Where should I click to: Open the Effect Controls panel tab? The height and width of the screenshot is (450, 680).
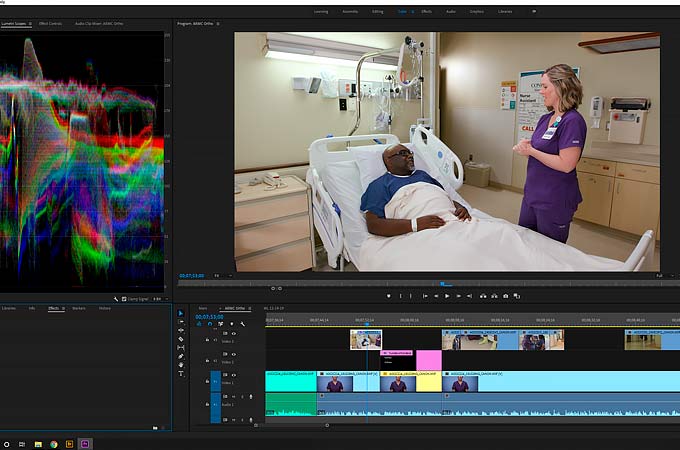point(50,21)
